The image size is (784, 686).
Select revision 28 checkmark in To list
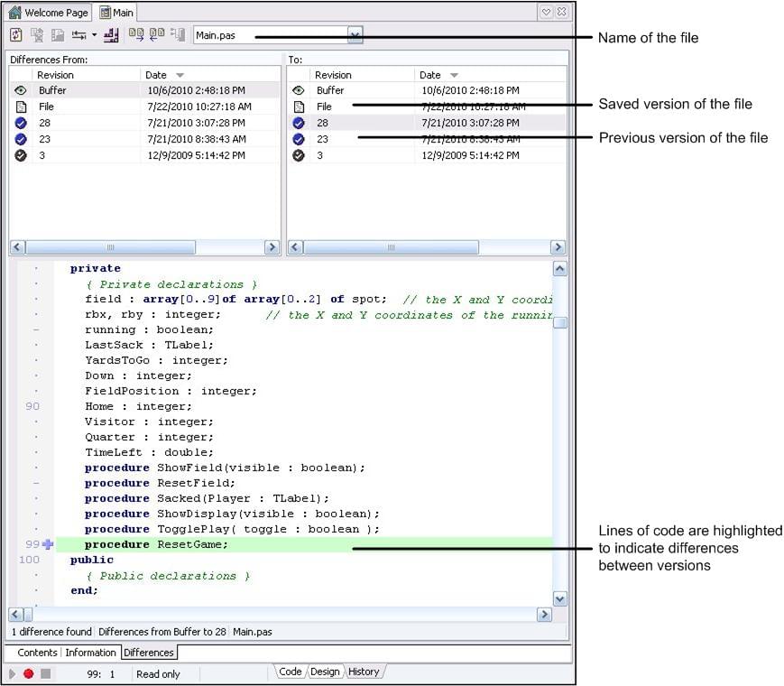(x=299, y=123)
